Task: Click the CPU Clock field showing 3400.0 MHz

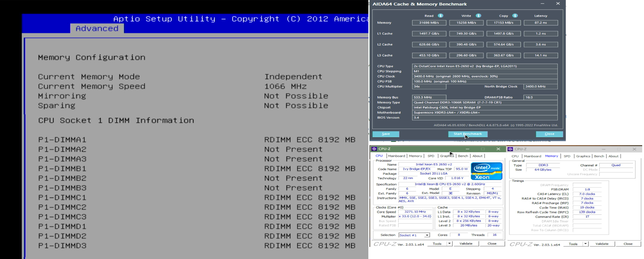Action: coord(485,77)
